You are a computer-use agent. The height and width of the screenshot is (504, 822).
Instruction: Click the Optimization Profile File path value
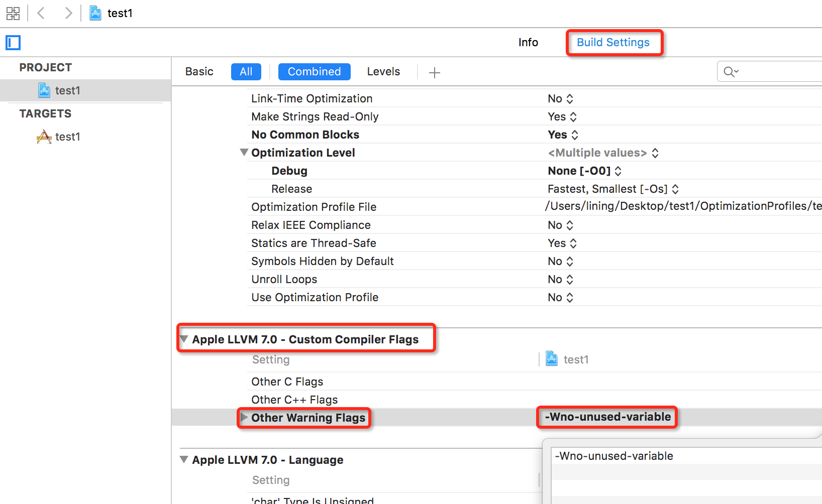click(x=683, y=206)
